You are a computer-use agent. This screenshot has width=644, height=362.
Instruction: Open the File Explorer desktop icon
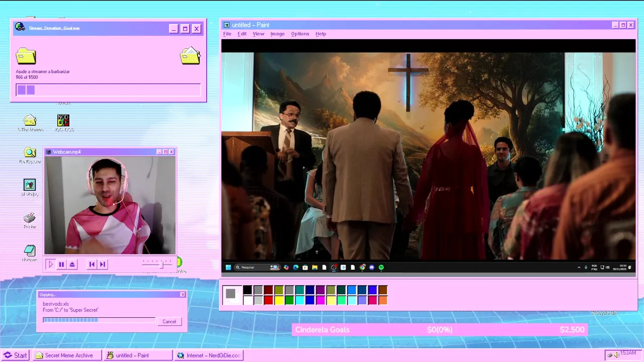(x=30, y=153)
